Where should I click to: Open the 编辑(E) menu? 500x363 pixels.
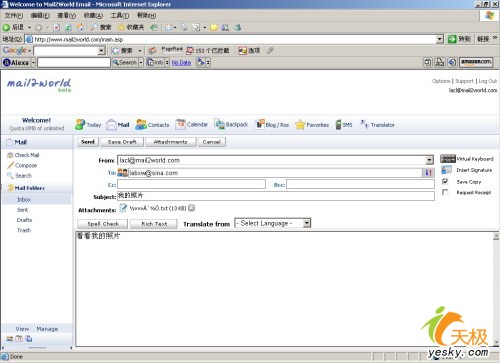pos(40,15)
